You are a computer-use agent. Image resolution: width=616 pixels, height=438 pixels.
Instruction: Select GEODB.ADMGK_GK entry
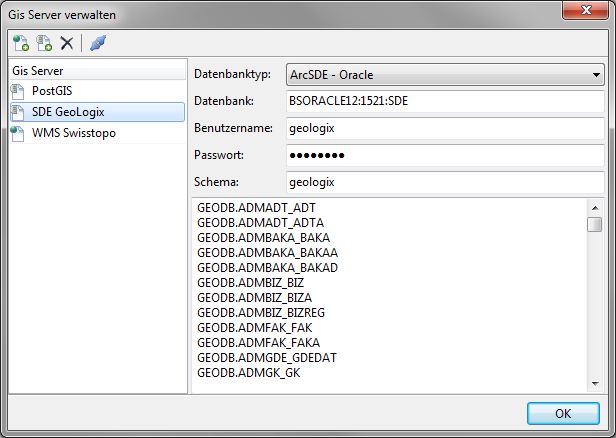click(249, 373)
